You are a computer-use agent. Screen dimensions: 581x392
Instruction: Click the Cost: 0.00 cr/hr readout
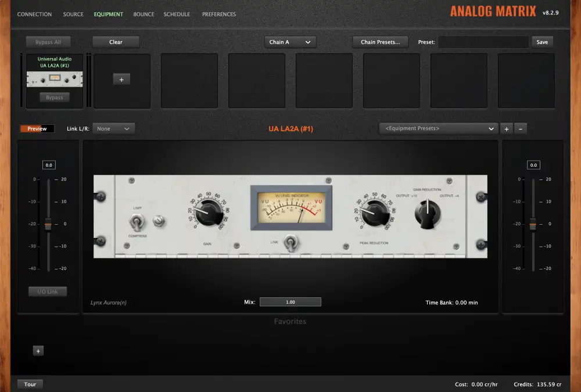(x=476, y=384)
